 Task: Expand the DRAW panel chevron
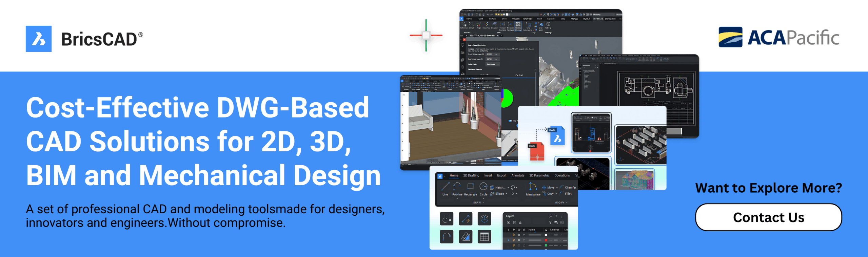pyautogui.click(x=483, y=202)
